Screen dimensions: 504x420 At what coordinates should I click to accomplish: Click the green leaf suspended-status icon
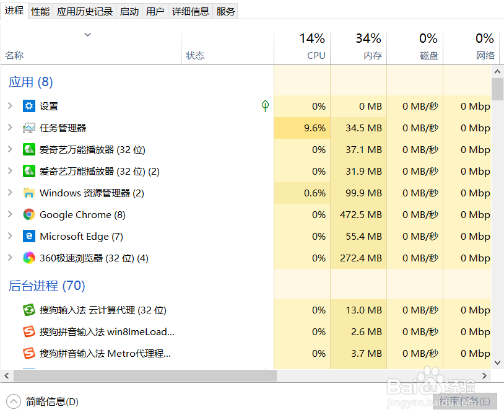[x=265, y=105]
